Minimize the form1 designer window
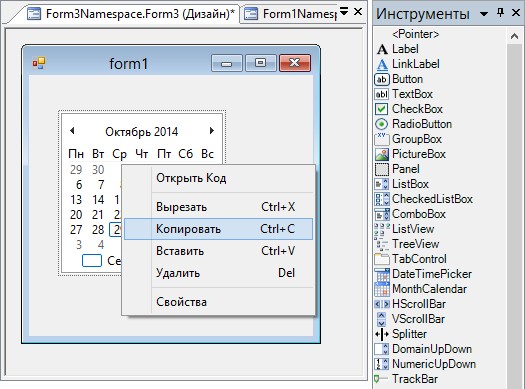This screenshot has width=525, height=389. pos(227,63)
